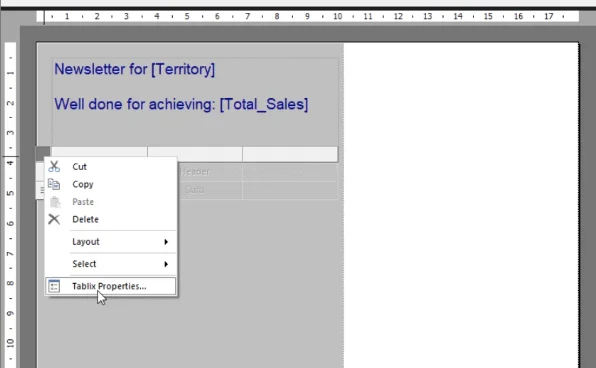Viewport: 596px width, 368px height.
Task: Click the tablix details row handle
Action: point(41,190)
